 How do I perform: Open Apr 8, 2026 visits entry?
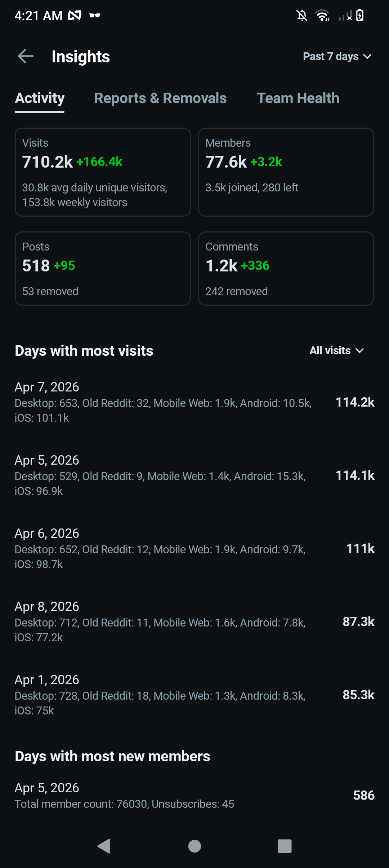[194, 622]
